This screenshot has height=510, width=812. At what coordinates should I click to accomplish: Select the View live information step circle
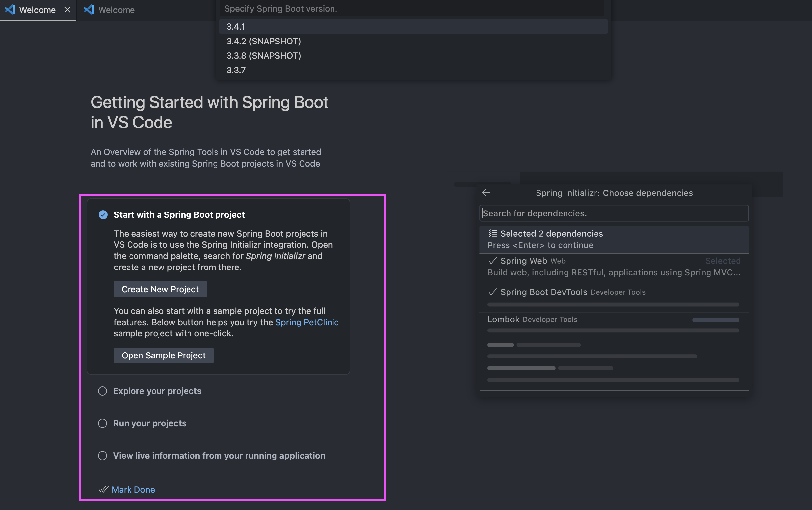(x=102, y=456)
